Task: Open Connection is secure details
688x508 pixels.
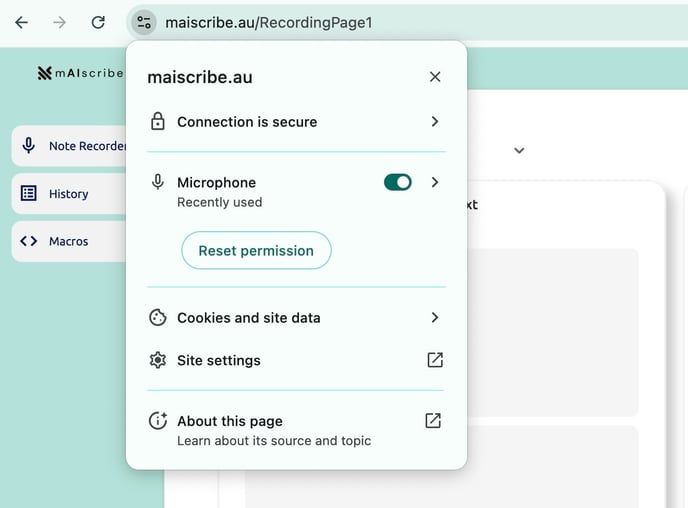Action: tap(296, 122)
